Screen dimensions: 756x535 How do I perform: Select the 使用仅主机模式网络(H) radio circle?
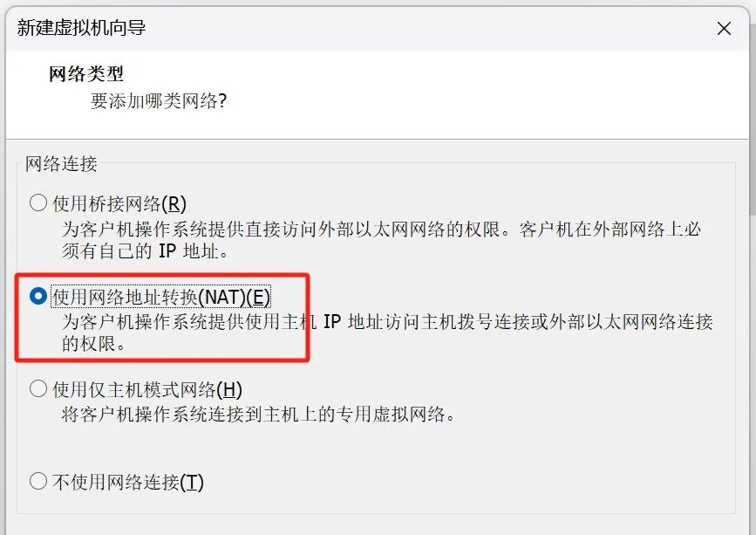click(38, 388)
